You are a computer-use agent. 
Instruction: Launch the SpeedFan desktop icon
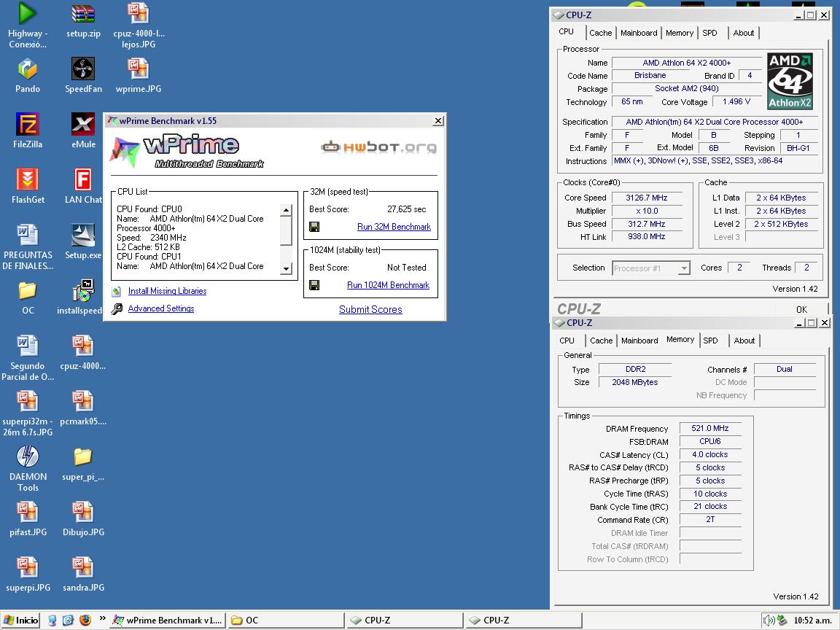coord(83,76)
